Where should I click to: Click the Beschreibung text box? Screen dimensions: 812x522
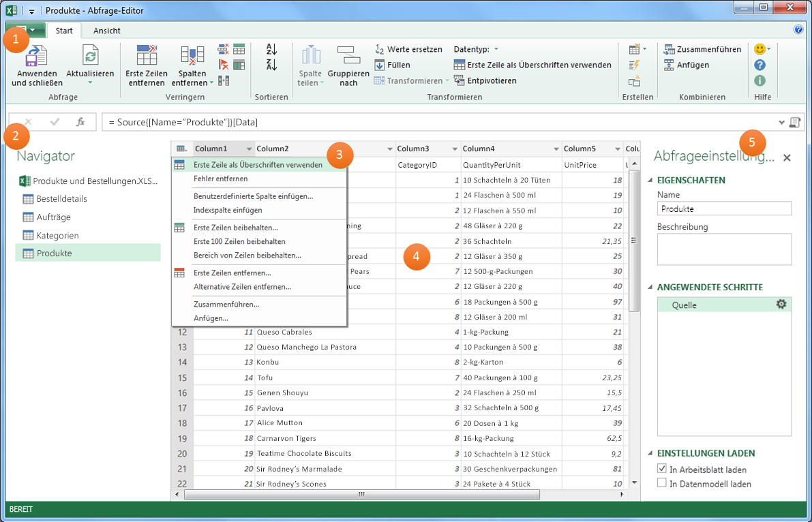coord(724,249)
